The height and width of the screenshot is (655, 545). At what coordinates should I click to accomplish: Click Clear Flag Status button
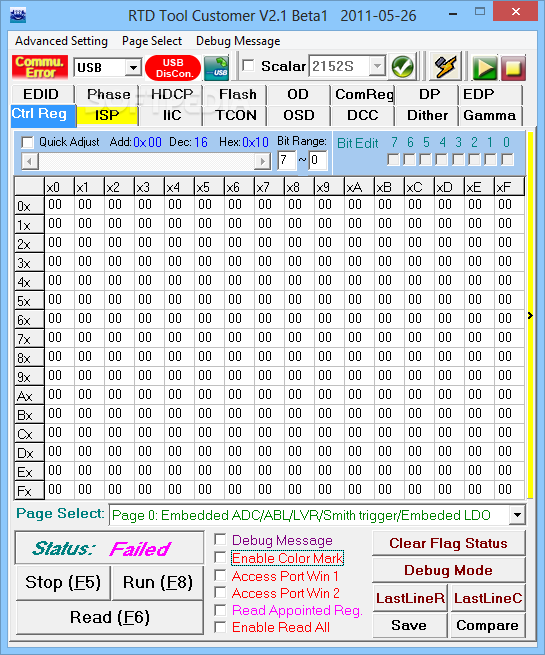[x=449, y=543]
